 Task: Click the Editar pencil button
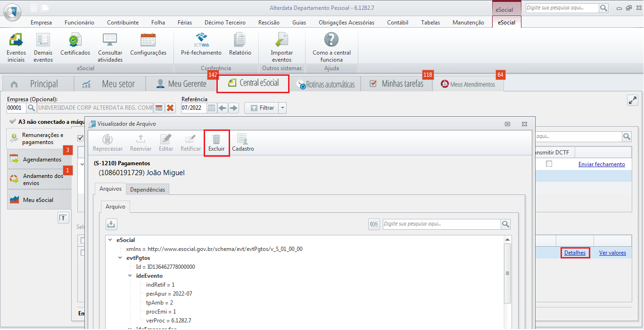pos(165,144)
